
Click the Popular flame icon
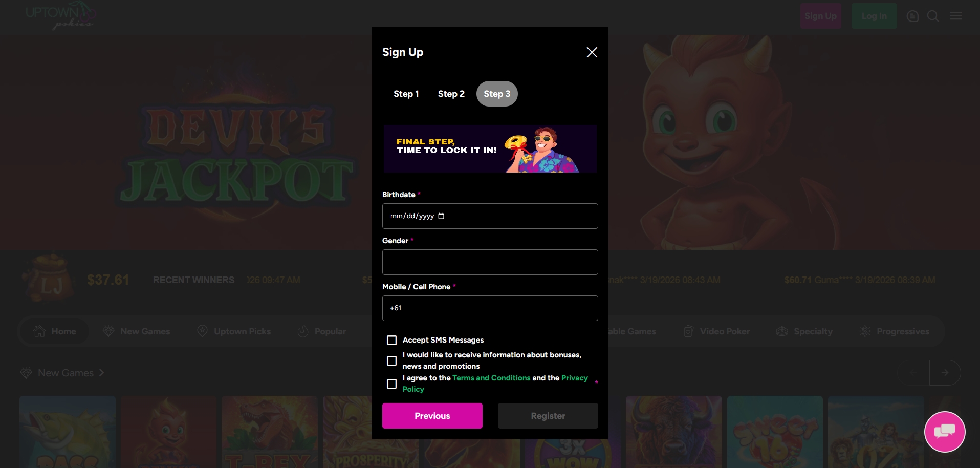tap(303, 331)
